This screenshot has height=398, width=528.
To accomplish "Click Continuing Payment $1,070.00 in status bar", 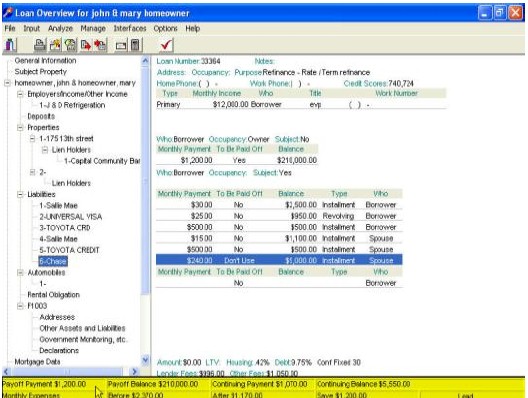I will tap(259, 384).
